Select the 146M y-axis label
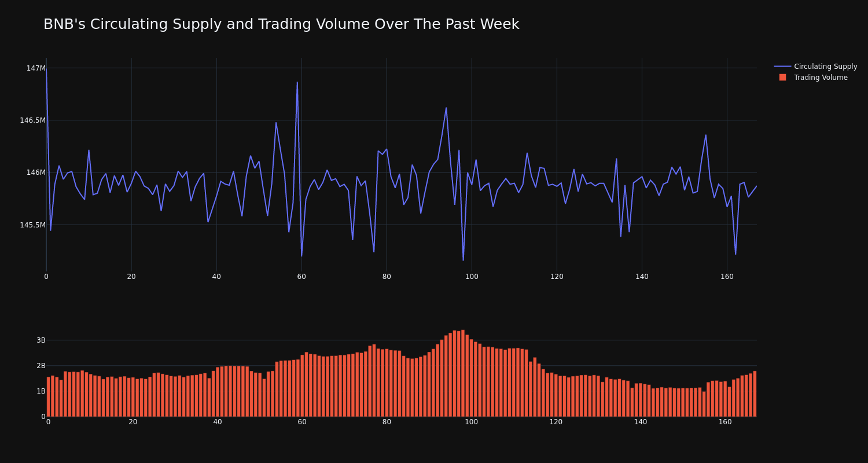Screen dimensions: 868x463 click(x=36, y=172)
